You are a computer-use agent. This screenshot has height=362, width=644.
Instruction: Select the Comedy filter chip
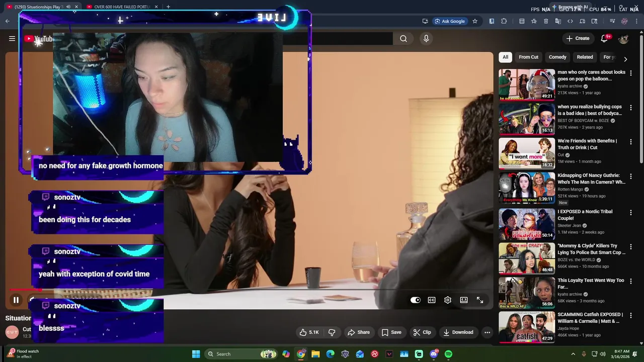[x=557, y=57]
